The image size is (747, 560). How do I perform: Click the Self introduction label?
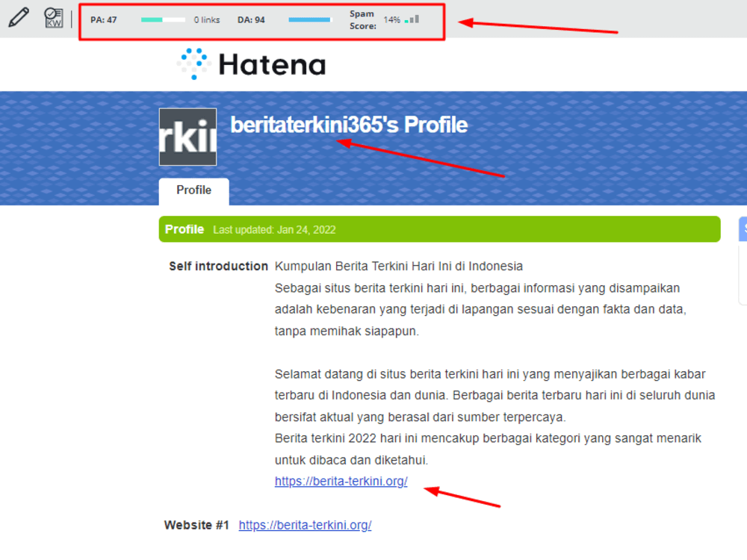[x=219, y=267]
